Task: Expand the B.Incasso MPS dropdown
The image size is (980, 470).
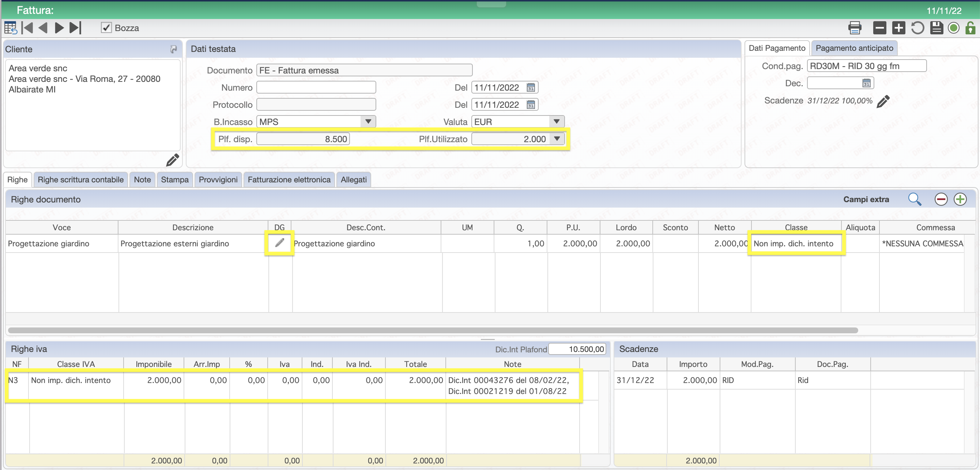Action: [x=368, y=122]
